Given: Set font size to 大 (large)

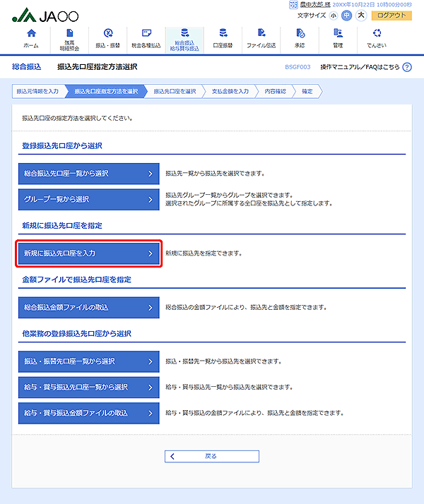Looking at the screenshot, I should tap(360, 16).
